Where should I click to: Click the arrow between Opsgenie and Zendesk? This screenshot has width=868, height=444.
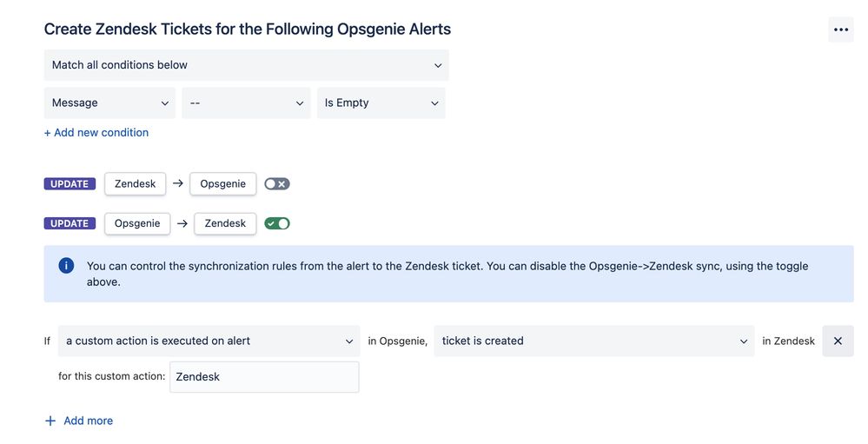182,223
